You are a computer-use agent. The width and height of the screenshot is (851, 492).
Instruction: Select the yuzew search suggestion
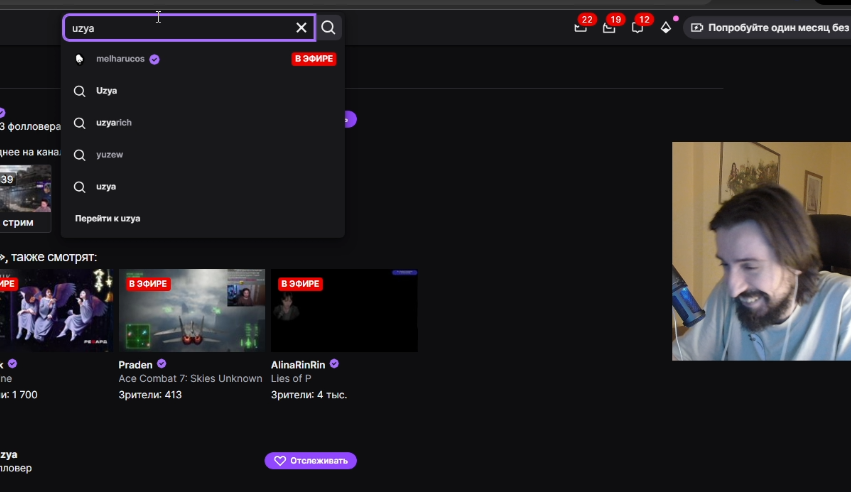203,155
